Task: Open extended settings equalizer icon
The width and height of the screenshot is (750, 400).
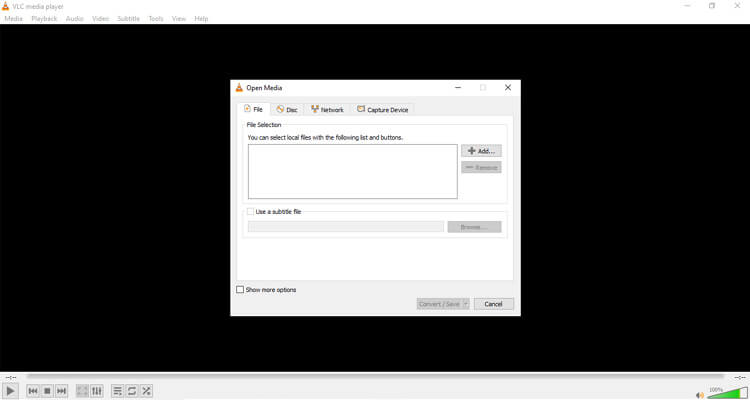Action: click(97, 391)
